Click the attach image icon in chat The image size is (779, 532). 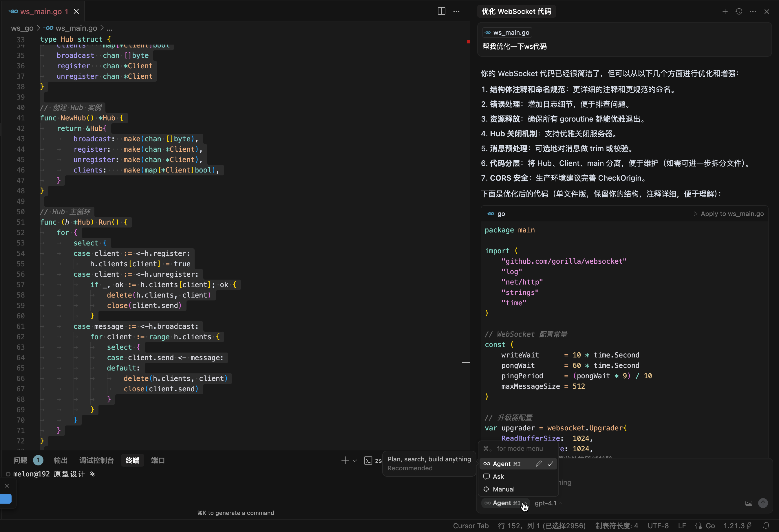pos(749,503)
